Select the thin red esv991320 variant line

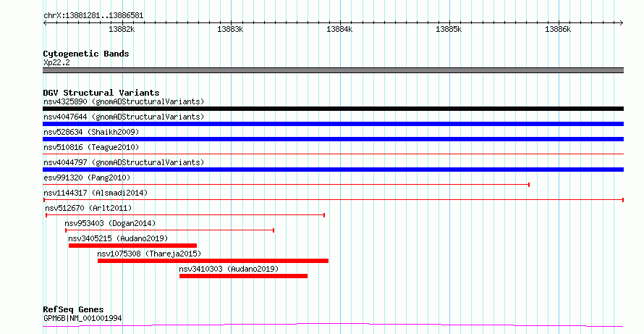tap(286, 185)
